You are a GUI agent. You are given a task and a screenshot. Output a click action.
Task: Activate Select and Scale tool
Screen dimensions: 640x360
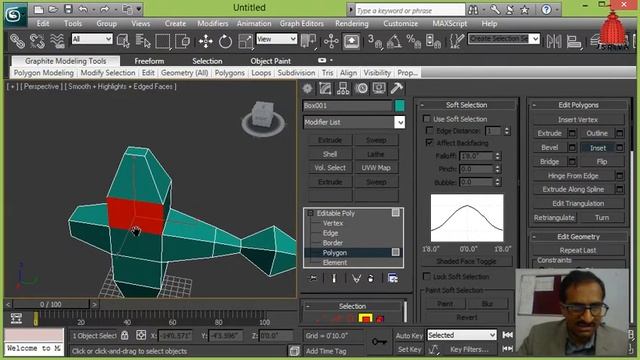(245, 41)
